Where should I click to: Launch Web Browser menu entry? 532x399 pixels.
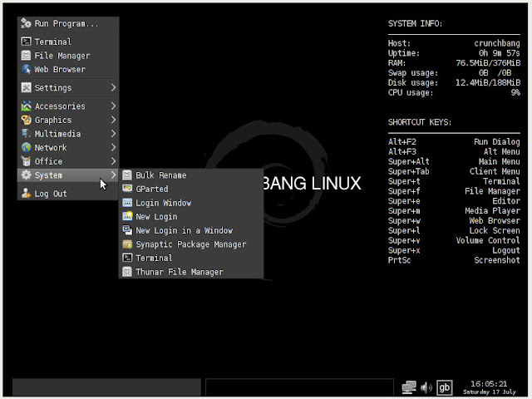pos(68,69)
